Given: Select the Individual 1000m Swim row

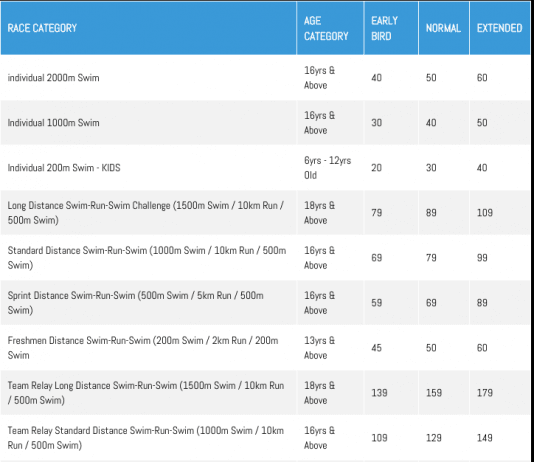Looking at the screenshot, I should click(x=265, y=123).
